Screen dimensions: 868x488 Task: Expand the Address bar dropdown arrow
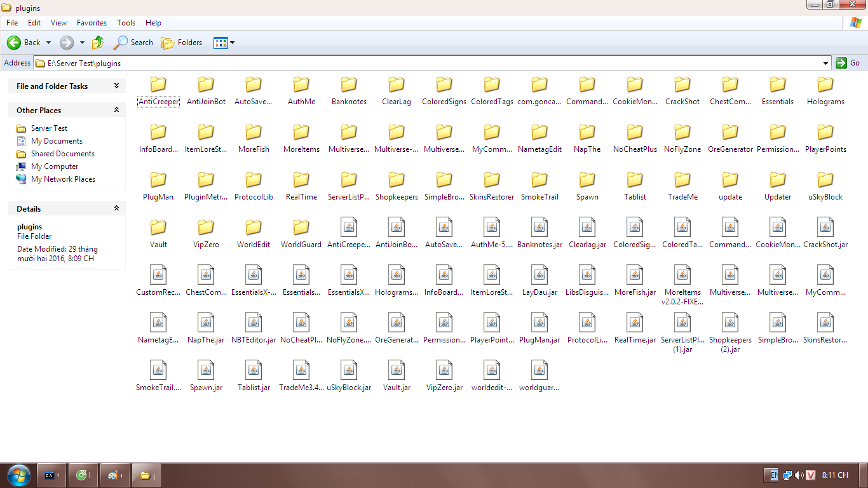pos(826,63)
